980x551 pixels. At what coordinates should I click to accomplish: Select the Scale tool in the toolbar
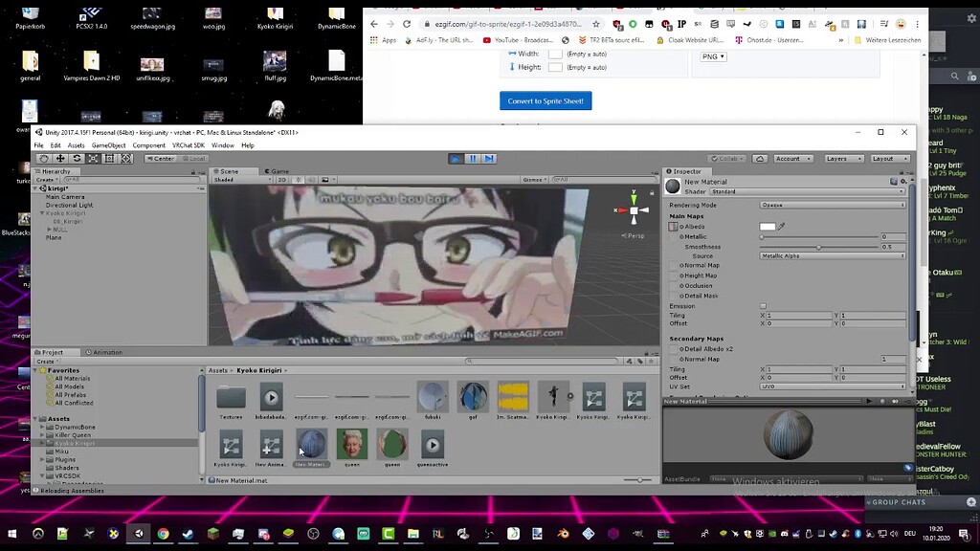coord(93,158)
